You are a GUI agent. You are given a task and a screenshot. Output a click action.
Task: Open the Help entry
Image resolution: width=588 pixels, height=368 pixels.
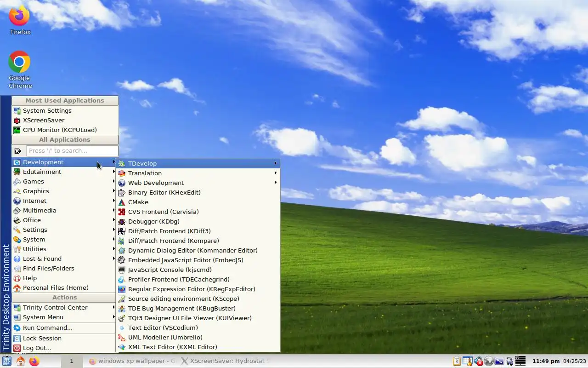(x=64, y=278)
